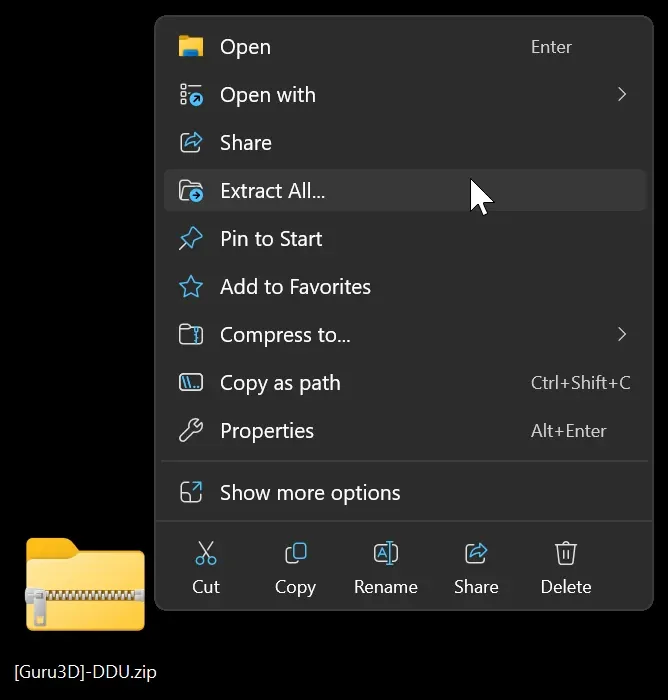Click the Share icon in bottom row
This screenshot has width=668, height=700.
tap(476, 554)
